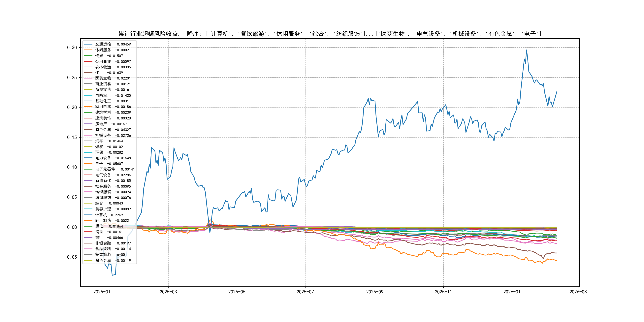Click the 电气设备: -0.02286 legend entry
644x322 pixels.
[113, 175]
